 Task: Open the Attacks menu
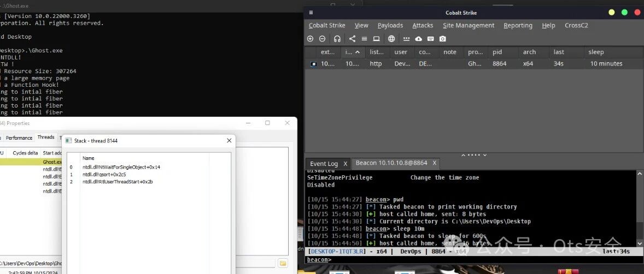423,26
